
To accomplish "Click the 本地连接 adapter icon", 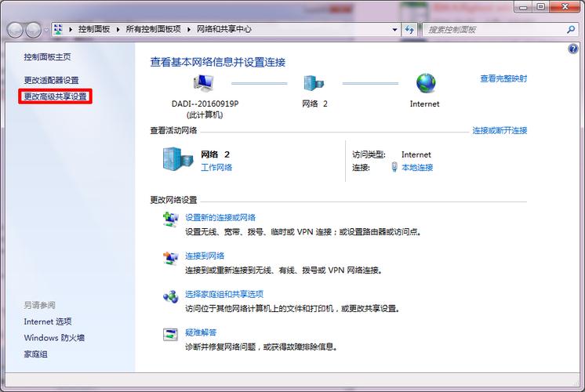I will click(x=394, y=167).
